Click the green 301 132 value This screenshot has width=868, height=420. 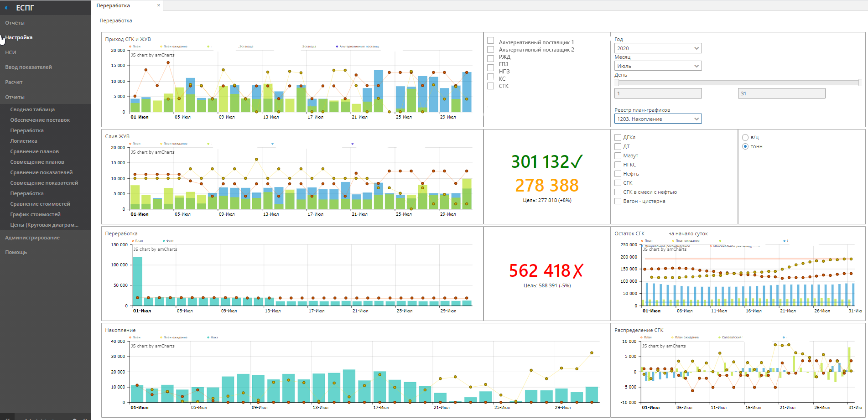pos(547,161)
